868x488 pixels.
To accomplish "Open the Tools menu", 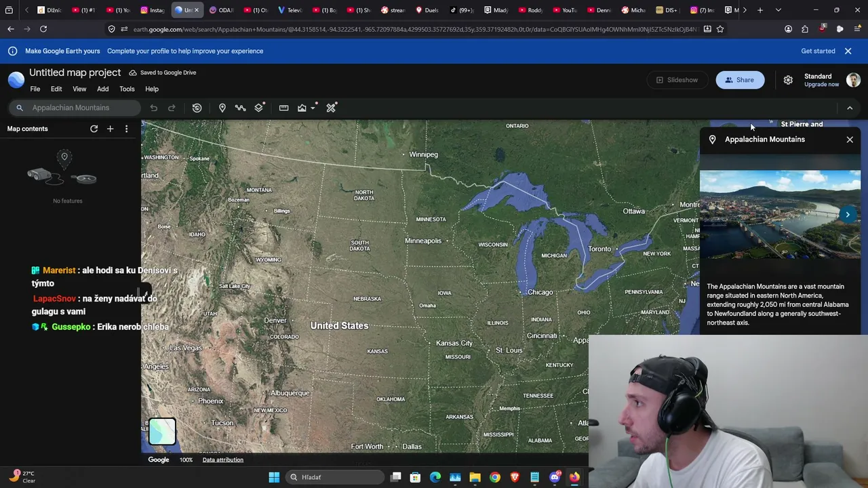I will [x=127, y=89].
